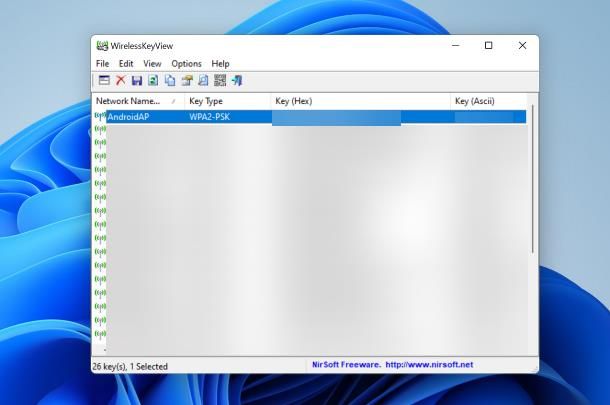610x405 pixels.
Task: Open the File menu
Action: [103, 63]
